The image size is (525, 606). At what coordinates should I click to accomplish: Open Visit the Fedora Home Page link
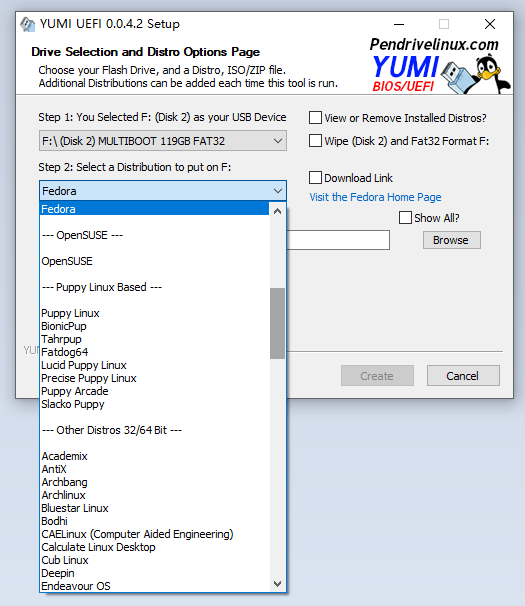pos(375,197)
